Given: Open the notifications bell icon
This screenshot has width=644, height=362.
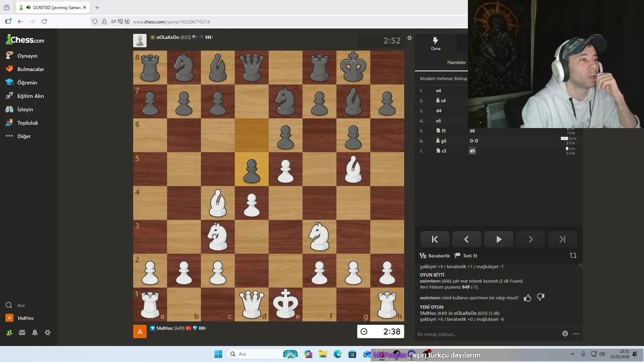Looking at the screenshot, I should point(35,332).
